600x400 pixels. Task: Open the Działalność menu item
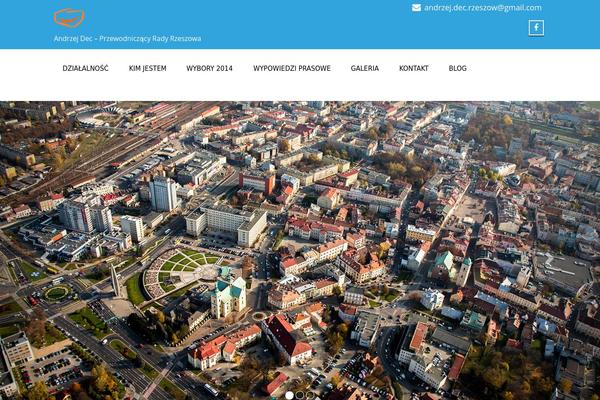pyautogui.click(x=85, y=68)
